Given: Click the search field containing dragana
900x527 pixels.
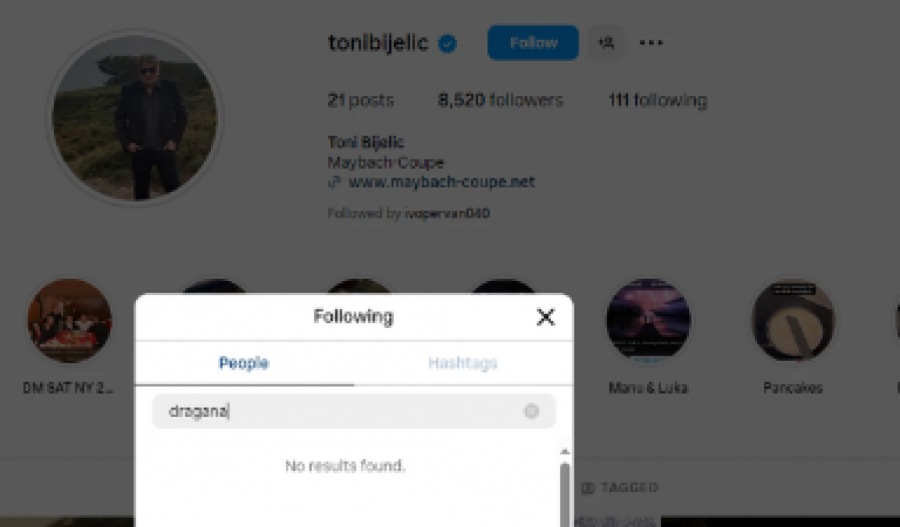Looking at the screenshot, I should click(x=340, y=411).
